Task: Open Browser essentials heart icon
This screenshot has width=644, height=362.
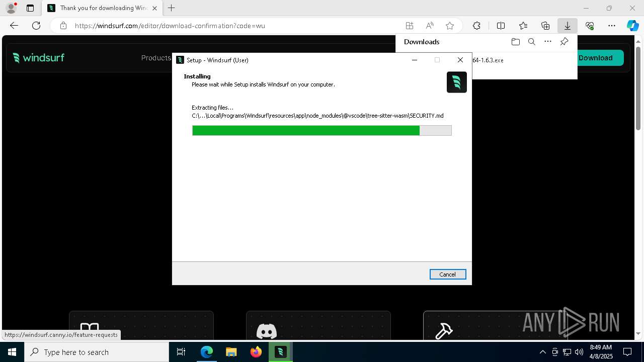Action: click(590, 26)
